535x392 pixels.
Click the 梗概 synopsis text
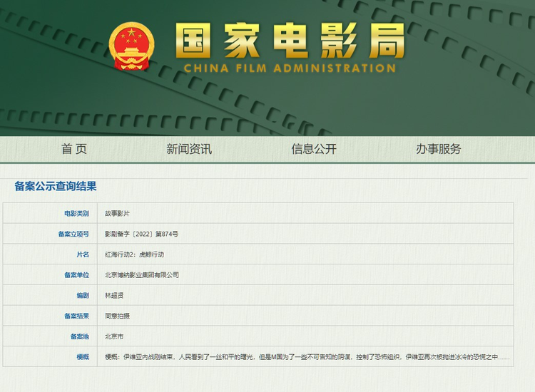307,357
